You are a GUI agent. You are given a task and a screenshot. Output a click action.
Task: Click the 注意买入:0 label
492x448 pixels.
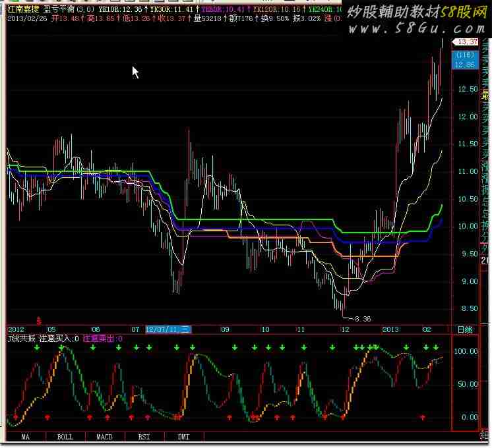coord(59,339)
